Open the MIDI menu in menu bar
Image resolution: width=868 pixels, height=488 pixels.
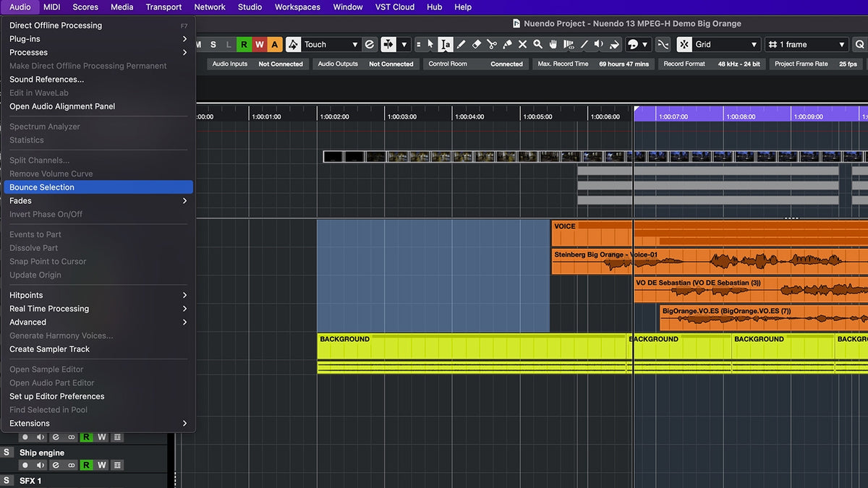pos(51,7)
